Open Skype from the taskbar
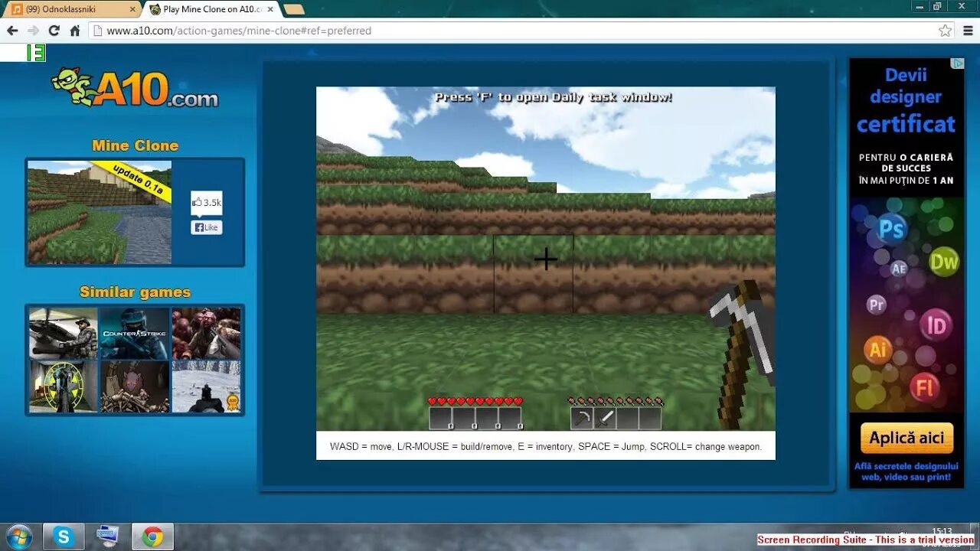The image size is (980, 551). click(x=64, y=536)
